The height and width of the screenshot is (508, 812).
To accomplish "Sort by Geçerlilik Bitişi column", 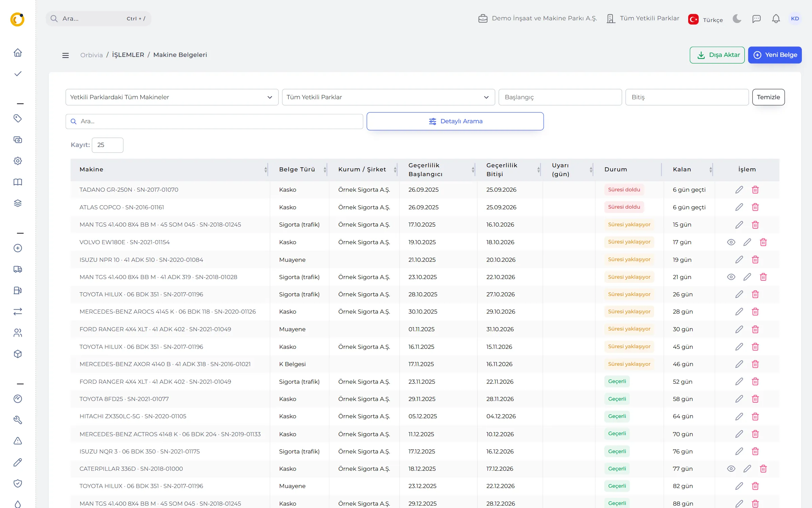I will coord(510,169).
